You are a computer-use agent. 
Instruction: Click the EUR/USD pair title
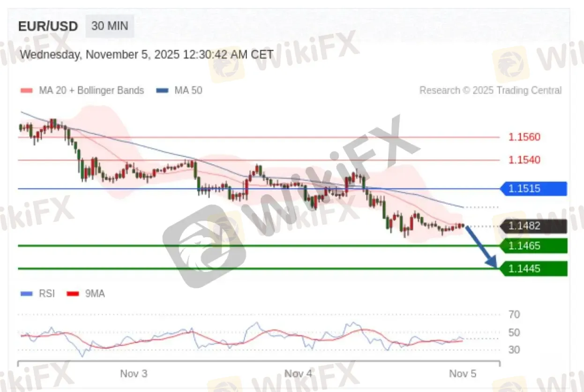(x=48, y=26)
